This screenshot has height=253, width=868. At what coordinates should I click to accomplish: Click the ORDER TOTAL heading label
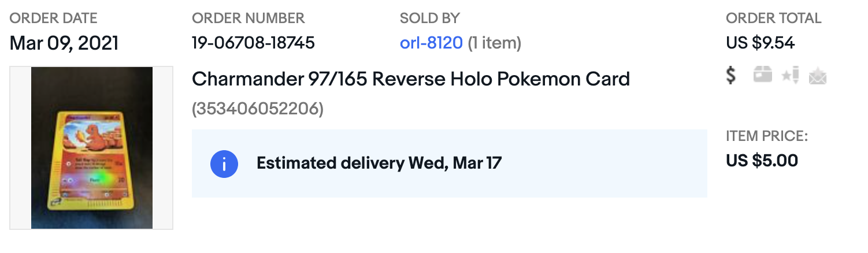[x=774, y=18]
